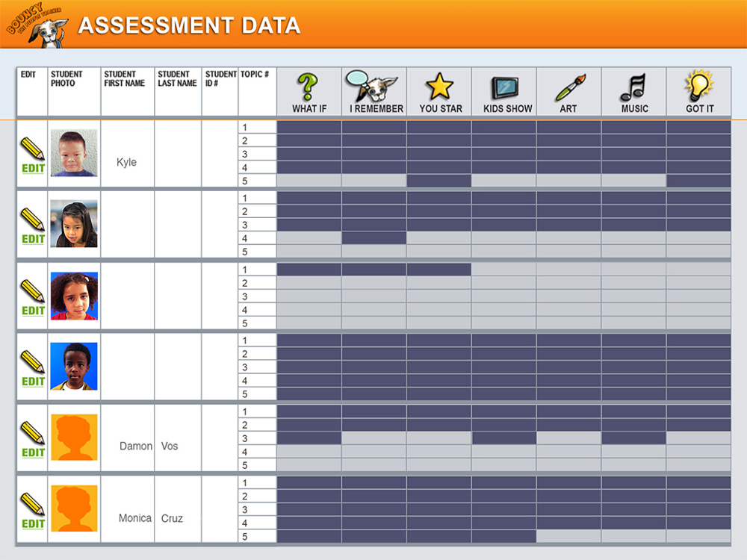Click the pencil edit icon for Damon Vos
Image resolution: width=747 pixels, height=560 pixels.
tap(32, 432)
